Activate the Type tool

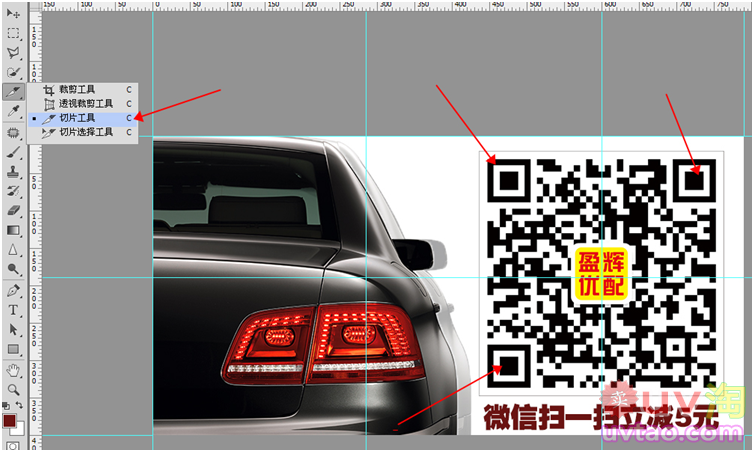[13, 310]
